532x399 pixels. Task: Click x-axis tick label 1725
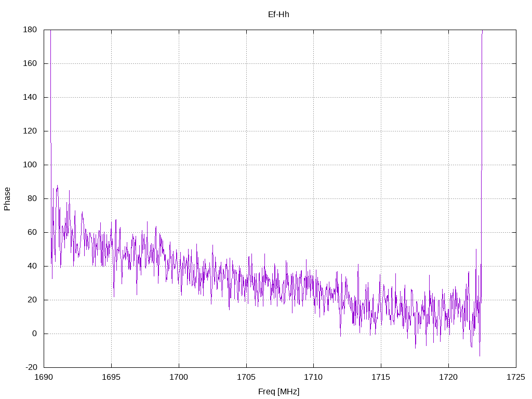(516, 377)
